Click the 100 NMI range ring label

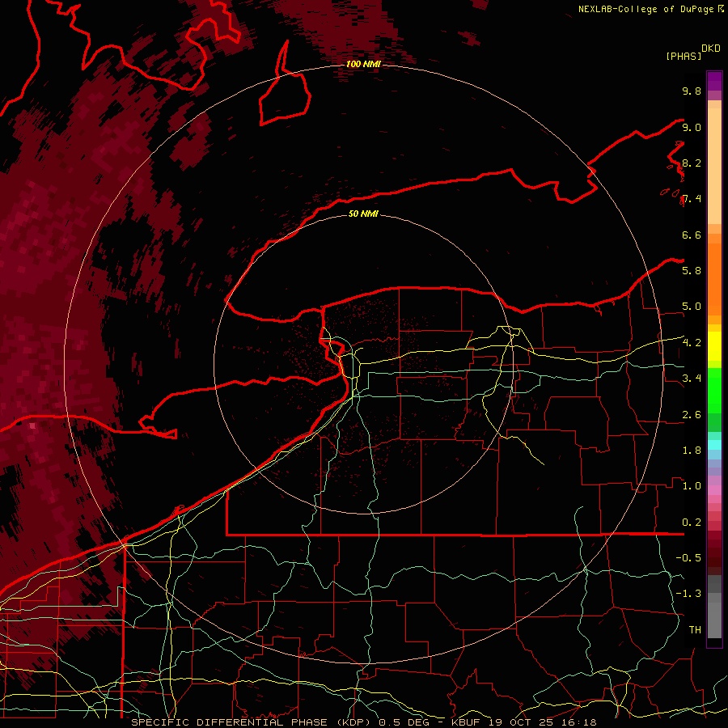pos(363,64)
